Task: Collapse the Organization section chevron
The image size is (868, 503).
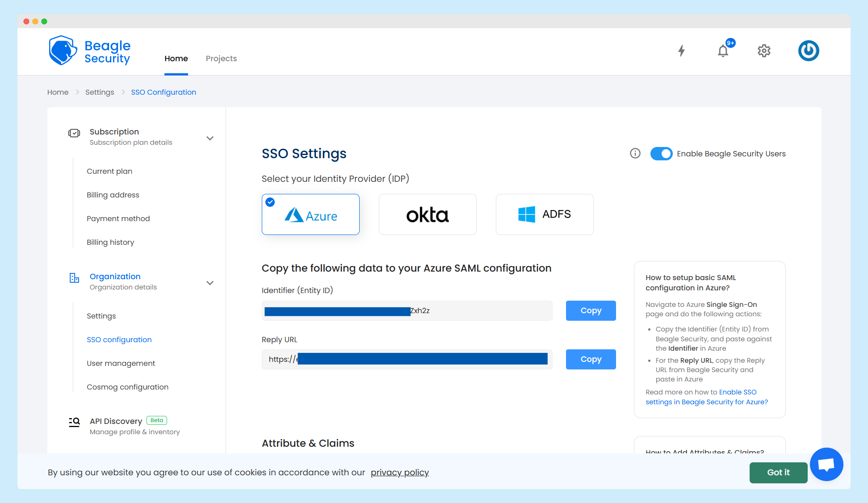Action: pyautogui.click(x=210, y=283)
